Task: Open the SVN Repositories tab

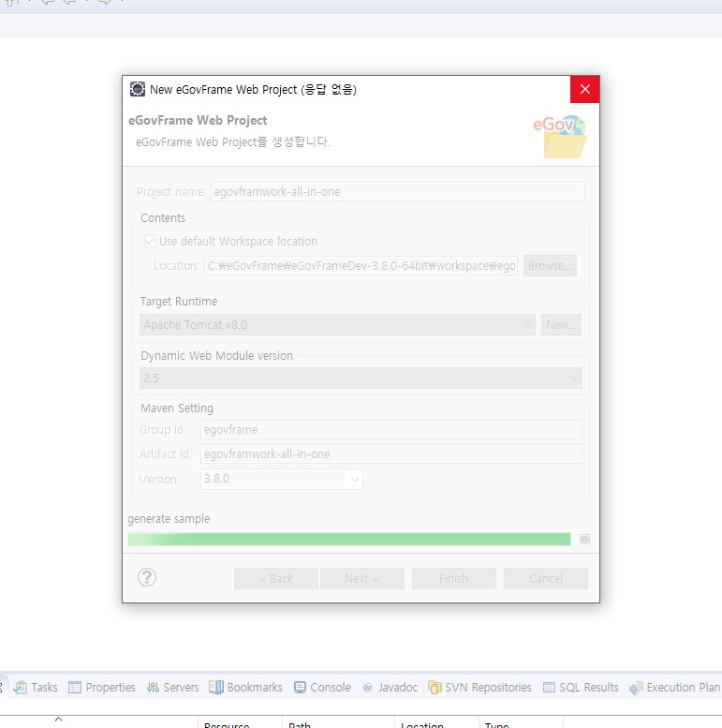Action: point(479,687)
